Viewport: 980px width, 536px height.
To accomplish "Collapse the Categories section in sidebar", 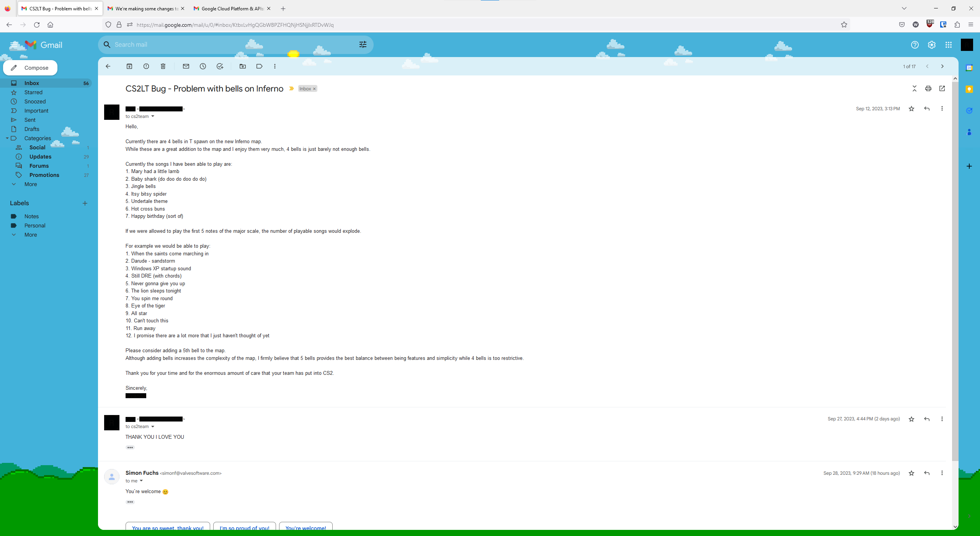I will (7, 138).
